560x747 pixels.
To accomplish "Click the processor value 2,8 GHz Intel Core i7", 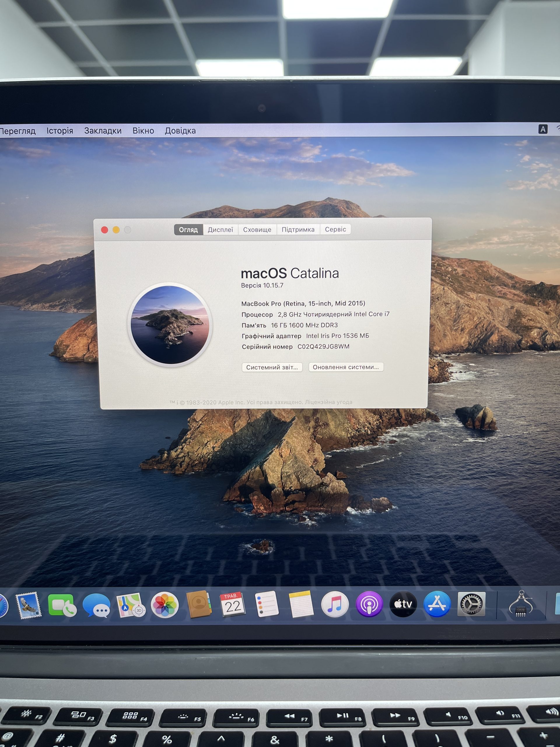I will (333, 314).
